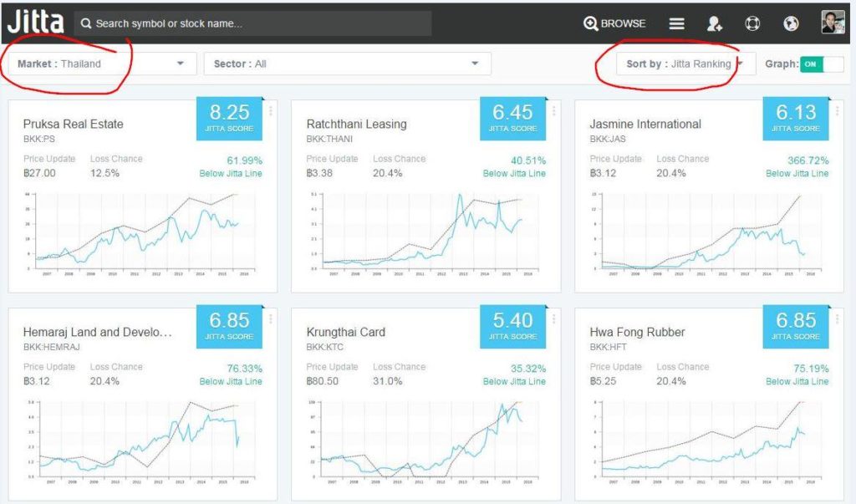Click the Jasmine International price chart
The width and height of the screenshot is (856, 504).
pyautogui.click(x=709, y=234)
